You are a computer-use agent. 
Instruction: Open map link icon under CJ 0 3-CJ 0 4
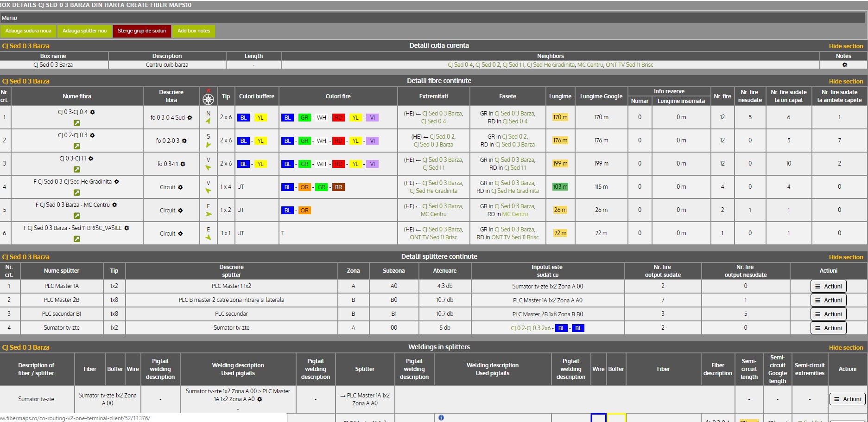click(77, 123)
